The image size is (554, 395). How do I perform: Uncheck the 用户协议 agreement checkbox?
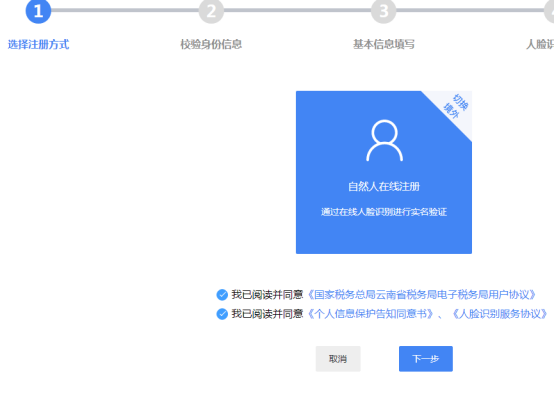[222, 294]
